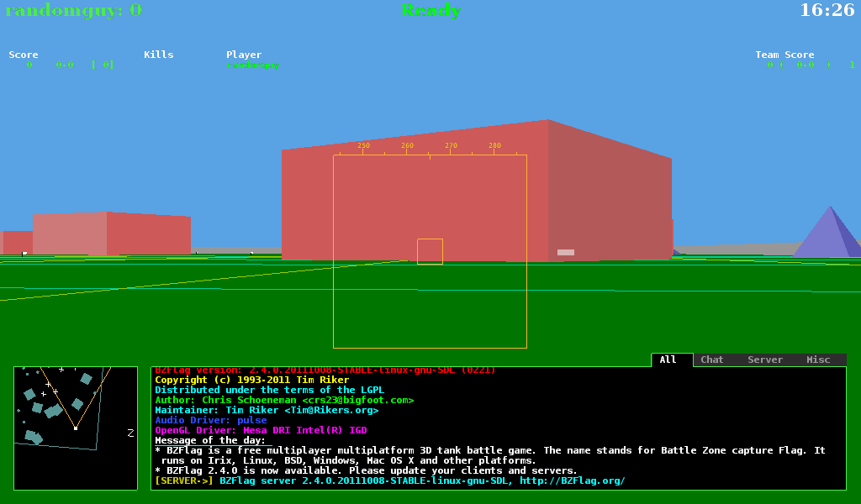Select the Misc message tab
The width and height of the screenshot is (861, 504).
point(818,360)
